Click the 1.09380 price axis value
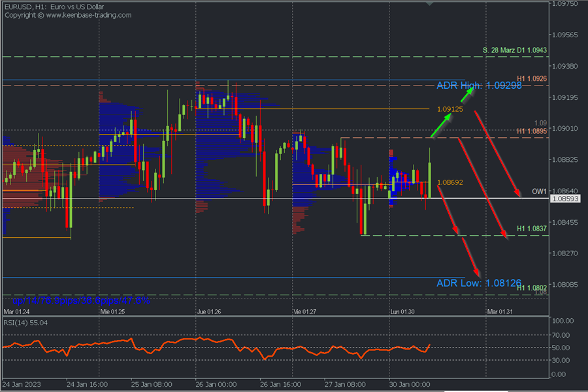This screenshot has width=588, height=392. [564, 66]
